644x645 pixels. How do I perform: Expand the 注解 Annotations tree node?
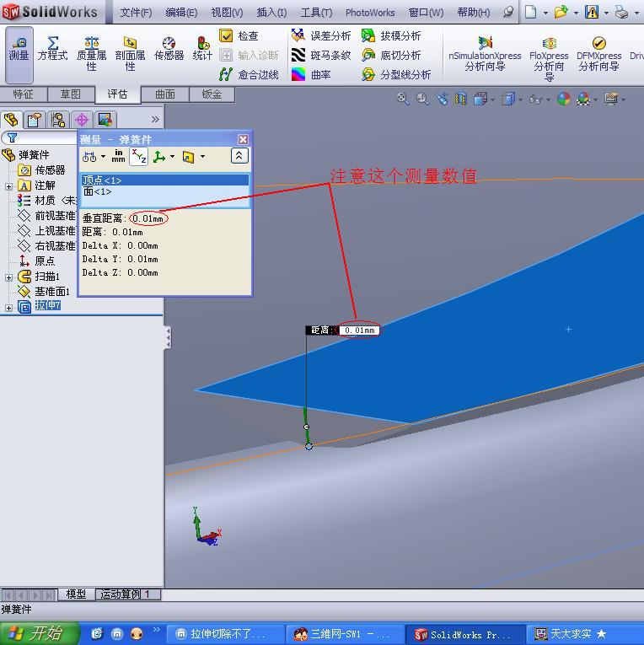8,186
